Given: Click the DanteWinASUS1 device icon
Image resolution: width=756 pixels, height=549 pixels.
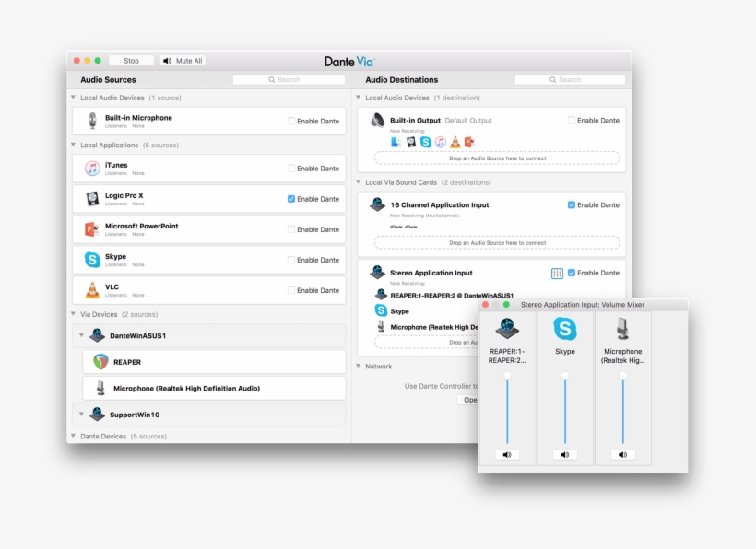Looking at the screenshot, I should coord(98,335).
